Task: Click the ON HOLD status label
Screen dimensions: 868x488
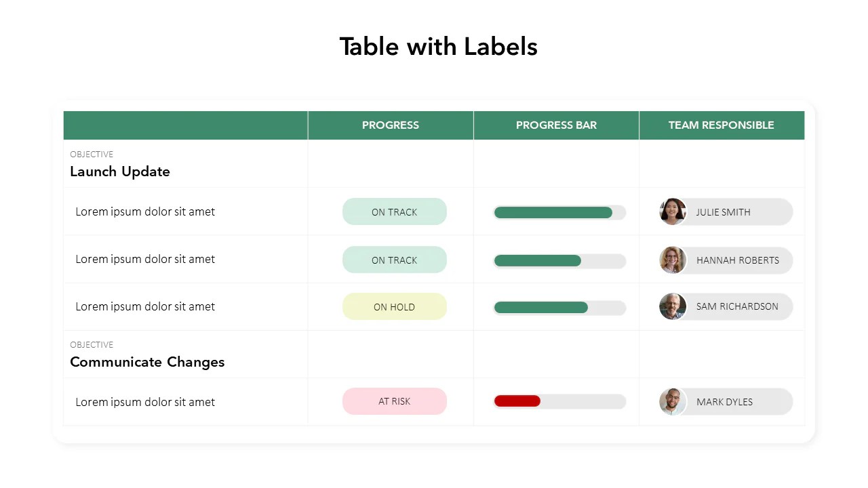Action: [x=394, y=306]
